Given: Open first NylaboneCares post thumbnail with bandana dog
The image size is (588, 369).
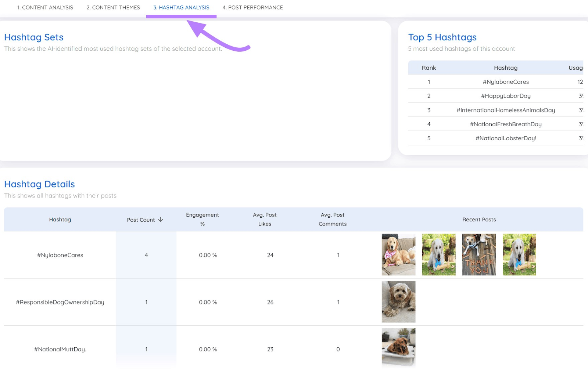Looking at the screenshot, I should [398, 254].
